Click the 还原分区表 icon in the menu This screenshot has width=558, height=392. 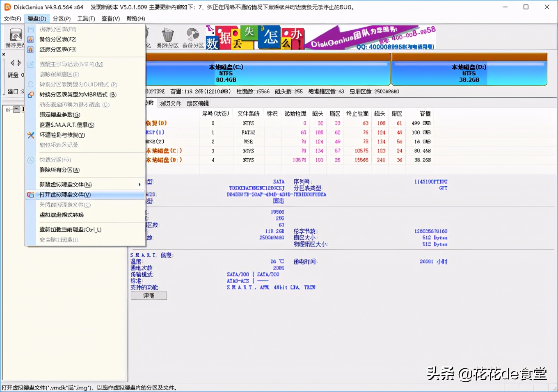pos(31,50)
